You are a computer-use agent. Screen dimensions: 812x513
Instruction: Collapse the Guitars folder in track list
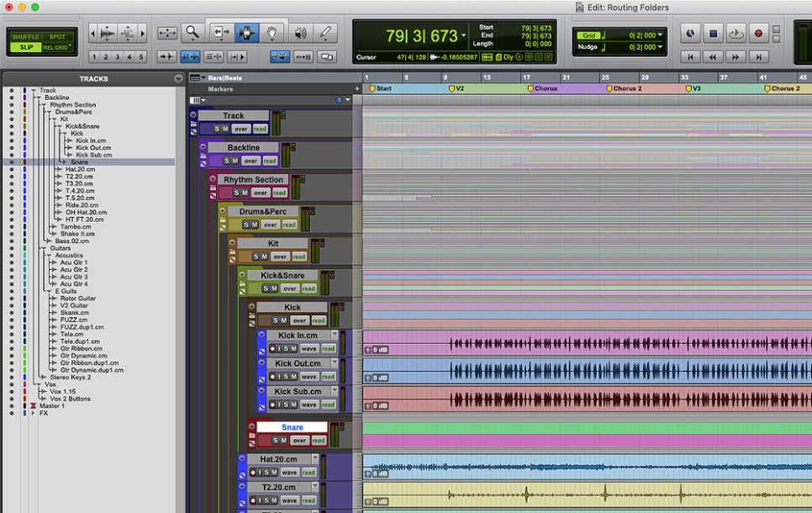coord(43,249)
